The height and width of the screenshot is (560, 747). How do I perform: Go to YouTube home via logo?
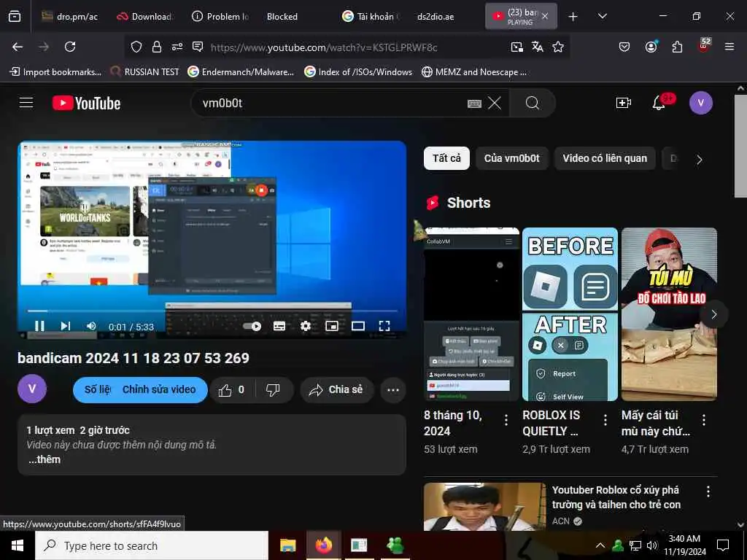(x=87, y=104)
